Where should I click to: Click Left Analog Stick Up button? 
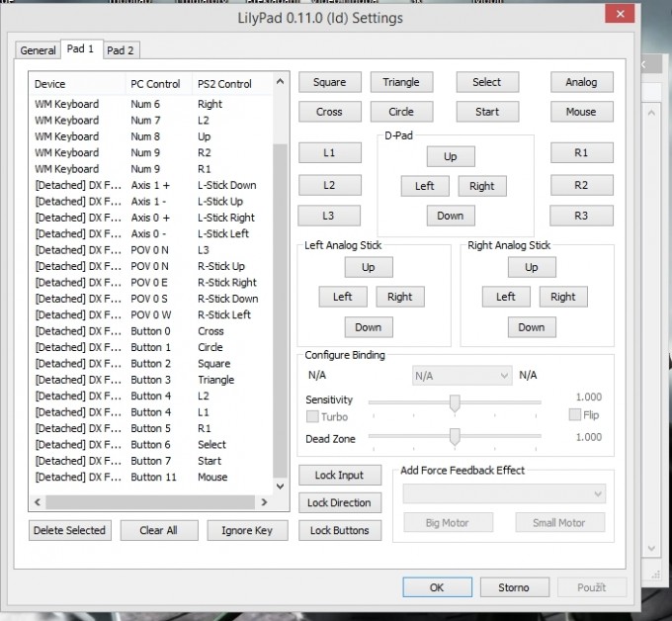point(369,267)
